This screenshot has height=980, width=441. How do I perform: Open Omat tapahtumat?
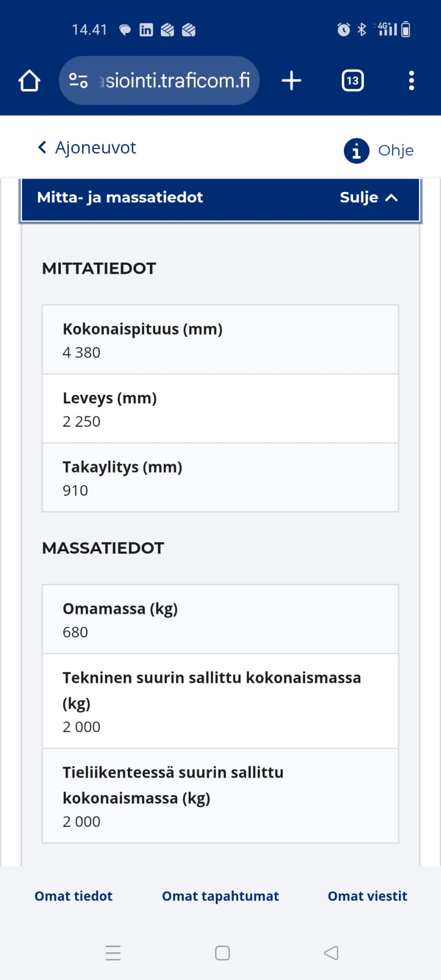(220, 896)
